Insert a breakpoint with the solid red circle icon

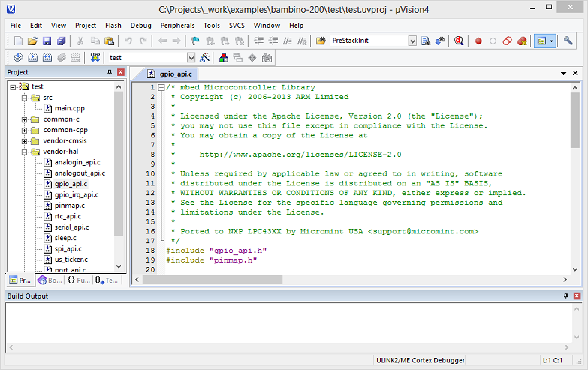(x=478, y=41)
